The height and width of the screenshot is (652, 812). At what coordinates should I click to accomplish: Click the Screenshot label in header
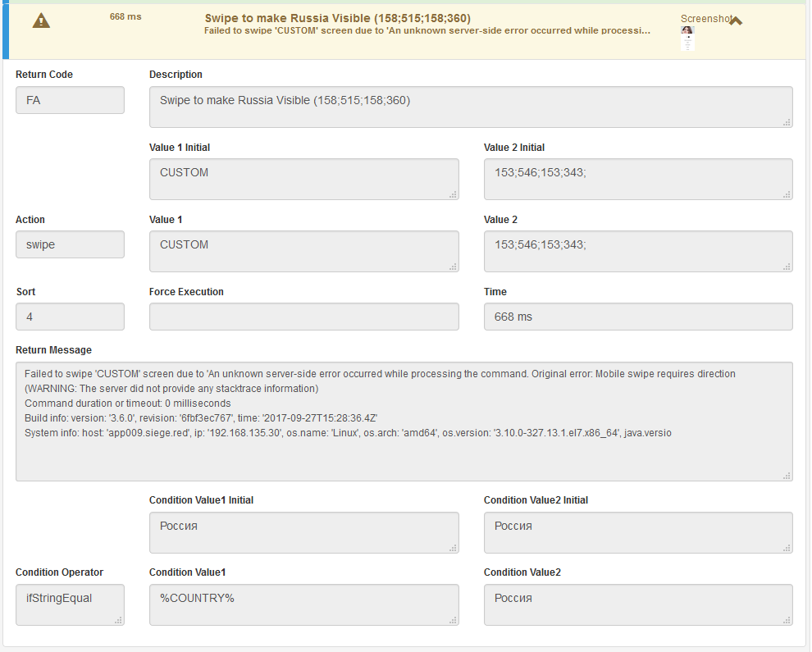tap(706, 19)
